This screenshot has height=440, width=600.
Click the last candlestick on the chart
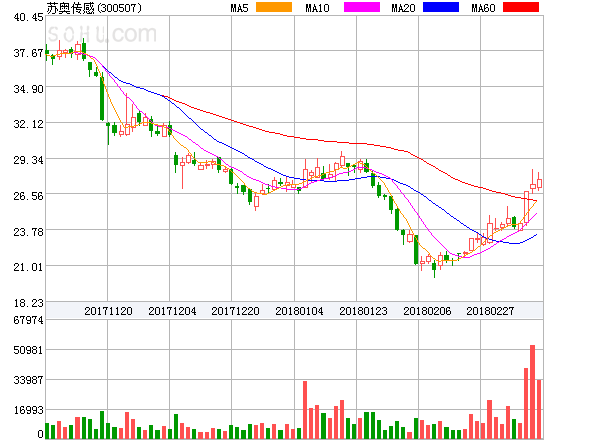539,181
